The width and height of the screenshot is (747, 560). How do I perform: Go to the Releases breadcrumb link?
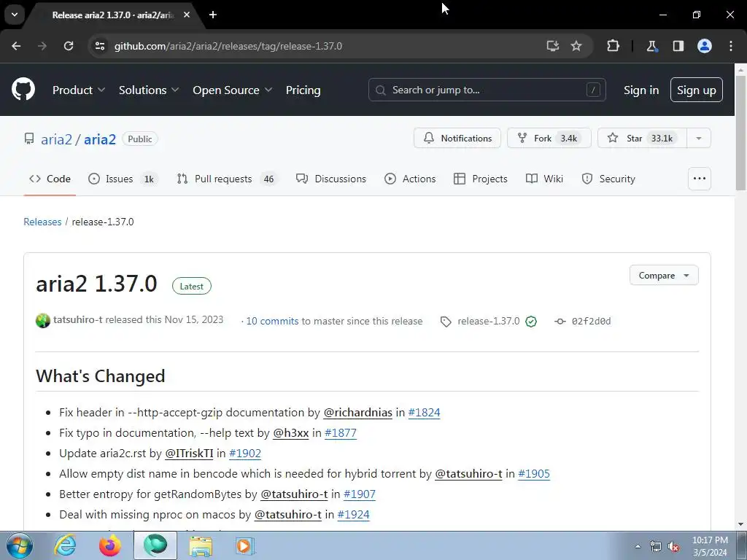pos(42,222)
